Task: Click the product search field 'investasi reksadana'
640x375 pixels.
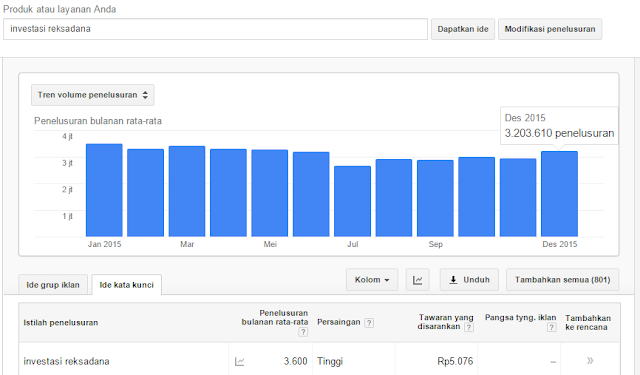Action: (215, 29)
